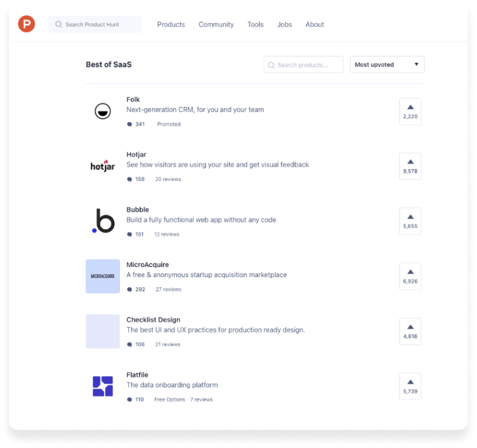Click the comment icon under Folk
Viewport: 477px width, 448px height.
click(129, 125)
